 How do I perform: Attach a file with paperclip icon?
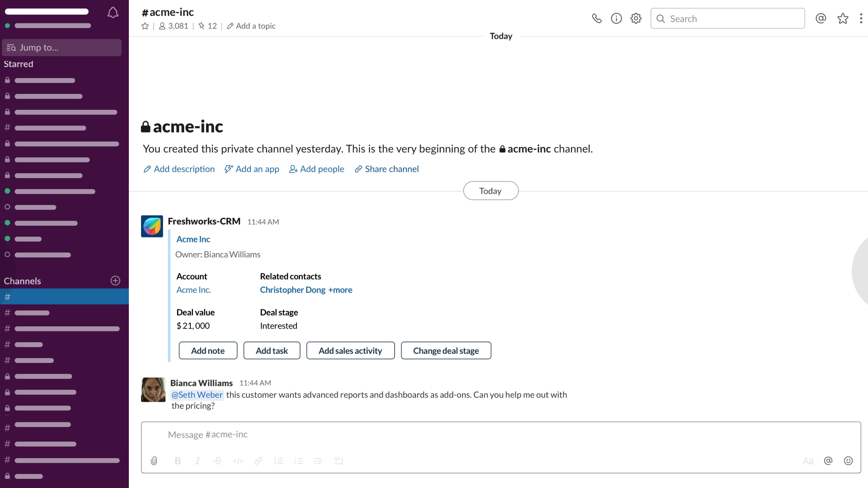(154, 461)
